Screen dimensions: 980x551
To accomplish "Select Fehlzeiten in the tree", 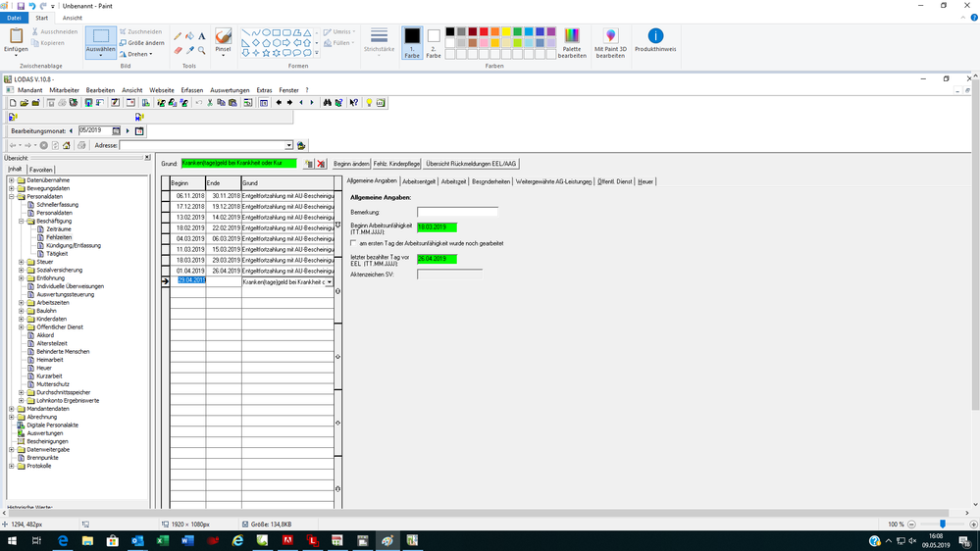I will pos(59,237).
